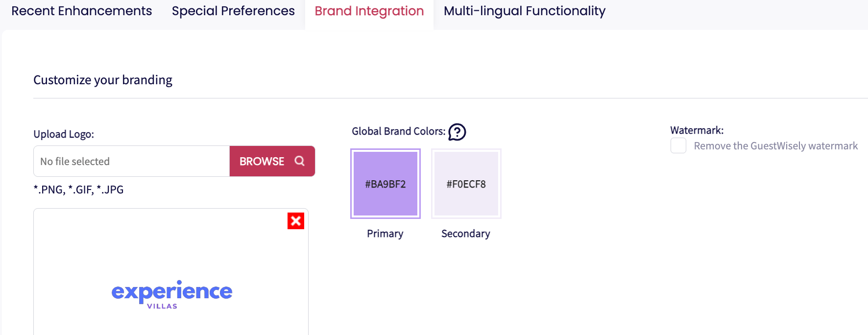Enable the remove GuestWisely watermark checkbox
The image size is (868, 335).
point(678,146)
